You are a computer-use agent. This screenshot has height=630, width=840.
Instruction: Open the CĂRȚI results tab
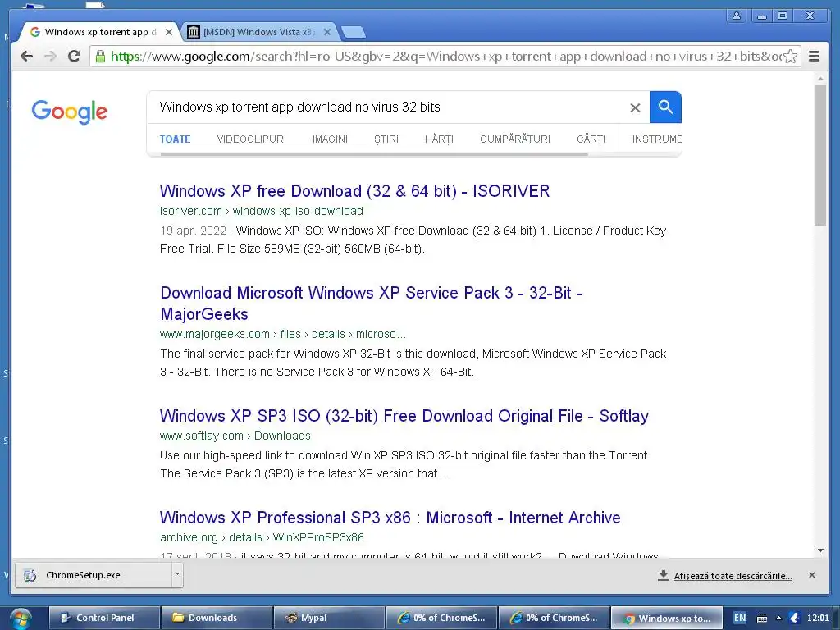(x=591, y=139)
